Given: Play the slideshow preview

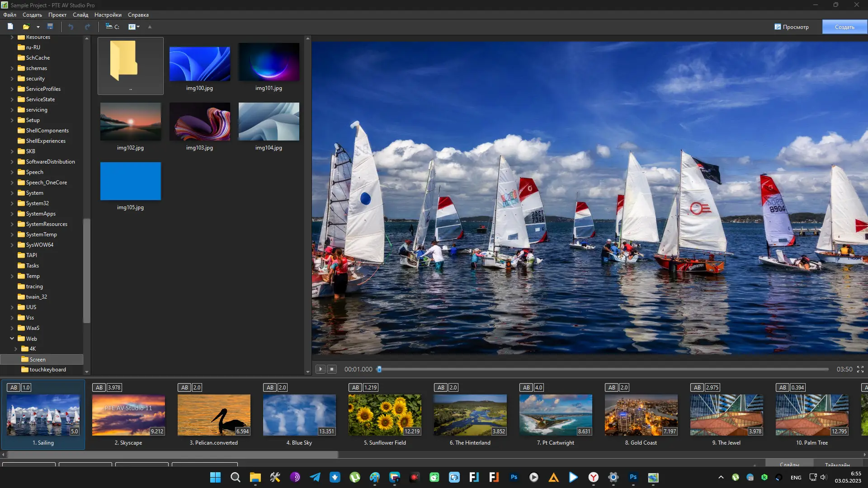Looking at the screenshot, I should click(320, 369).
